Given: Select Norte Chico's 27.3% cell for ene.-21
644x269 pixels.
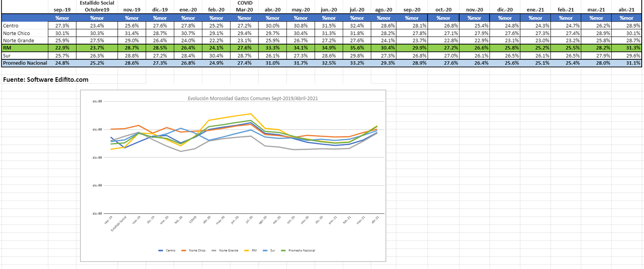Looking at the screenshot, I should click(x=535, y=33).
